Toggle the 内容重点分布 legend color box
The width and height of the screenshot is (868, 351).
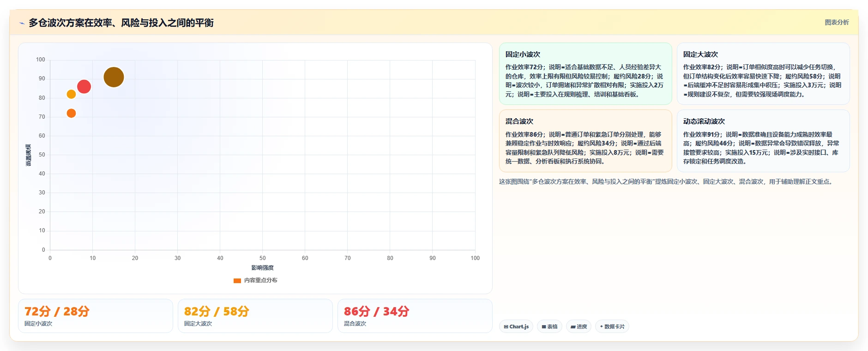coord(237,280)
